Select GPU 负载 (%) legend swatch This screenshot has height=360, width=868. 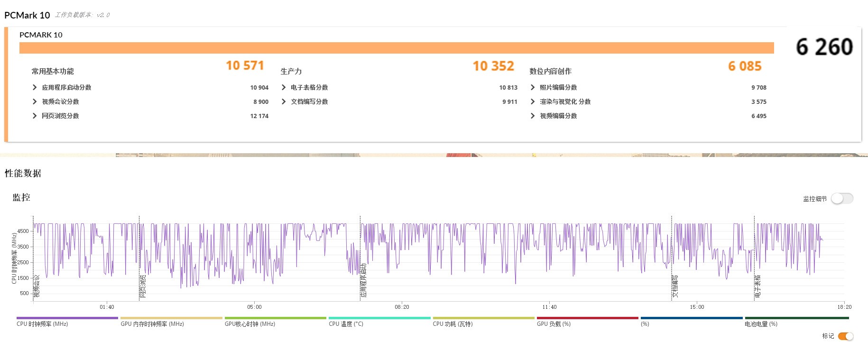tap(588, 318)
